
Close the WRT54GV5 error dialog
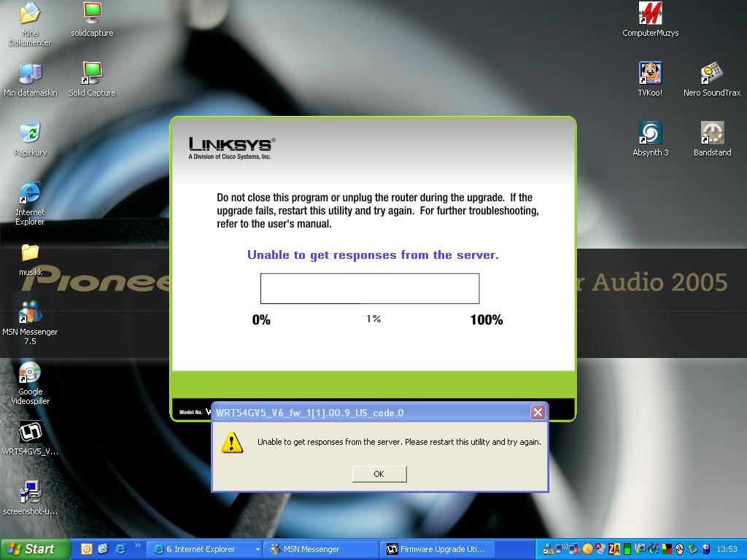click(538, 413)
